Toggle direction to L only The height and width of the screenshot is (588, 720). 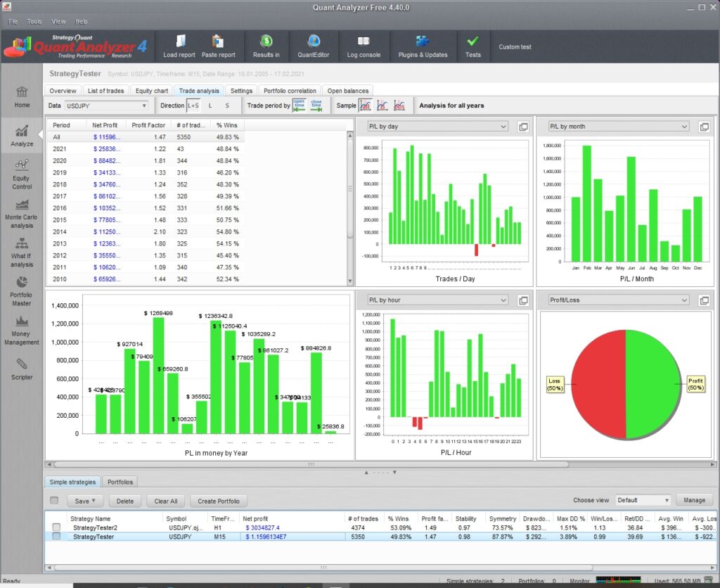point(210,106)
